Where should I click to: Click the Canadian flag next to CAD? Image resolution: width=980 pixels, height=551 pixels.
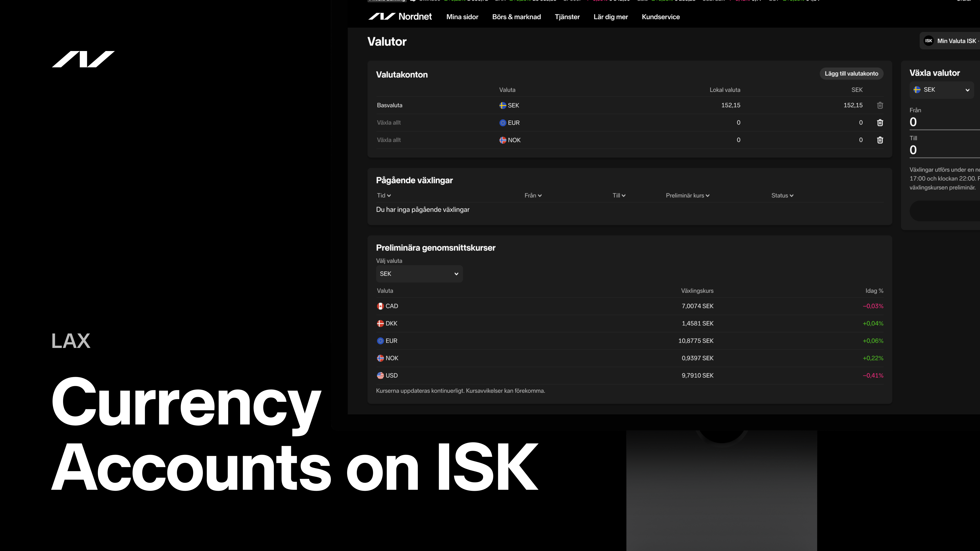pos(380,306)
